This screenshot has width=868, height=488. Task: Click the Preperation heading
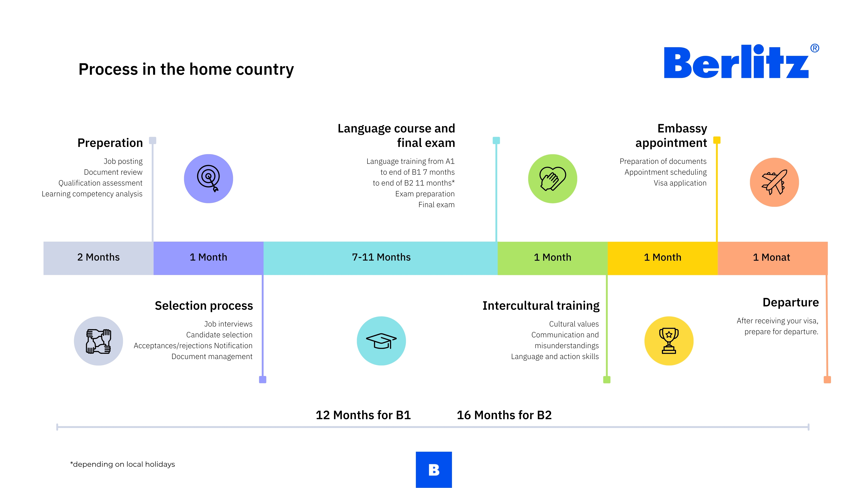click(110, 143)
